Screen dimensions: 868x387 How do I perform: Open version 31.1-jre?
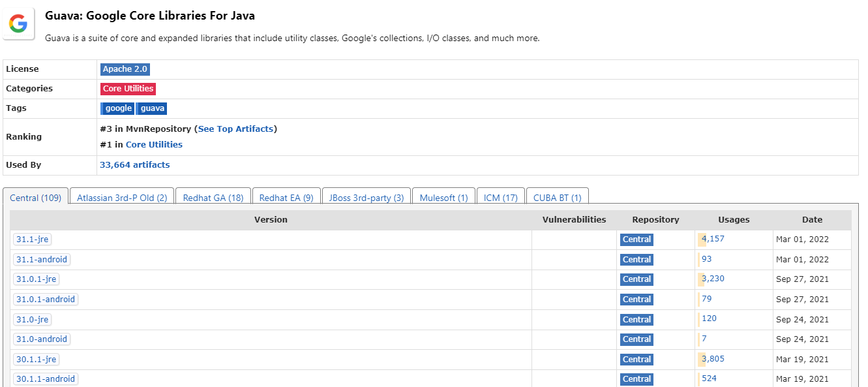click(x=33, y=240)
